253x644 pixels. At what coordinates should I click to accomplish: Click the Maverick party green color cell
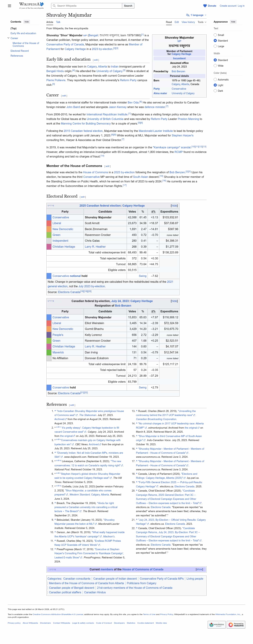tap(49, 353)
